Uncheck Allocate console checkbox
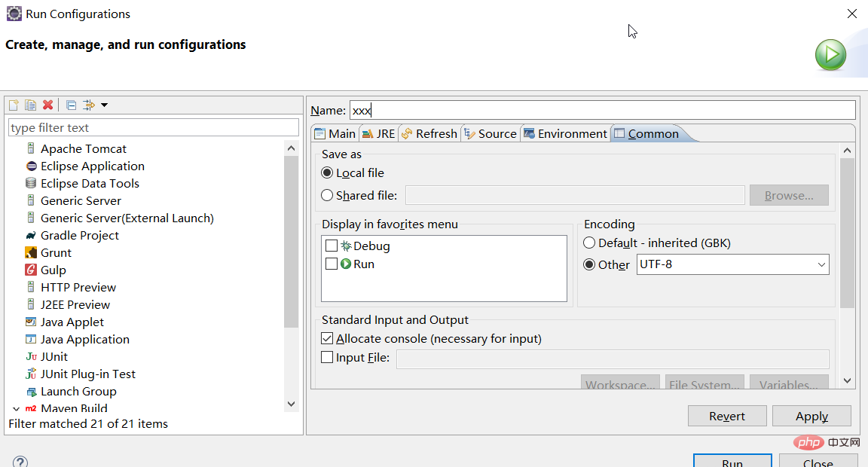Viewport: 868px width, 467px height. [x=328, y=339]
